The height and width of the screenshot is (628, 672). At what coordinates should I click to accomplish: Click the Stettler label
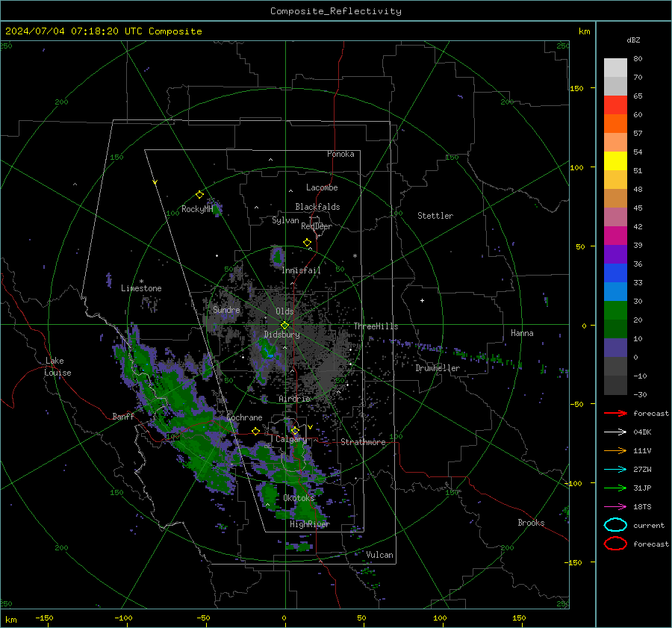click(435, 216)
